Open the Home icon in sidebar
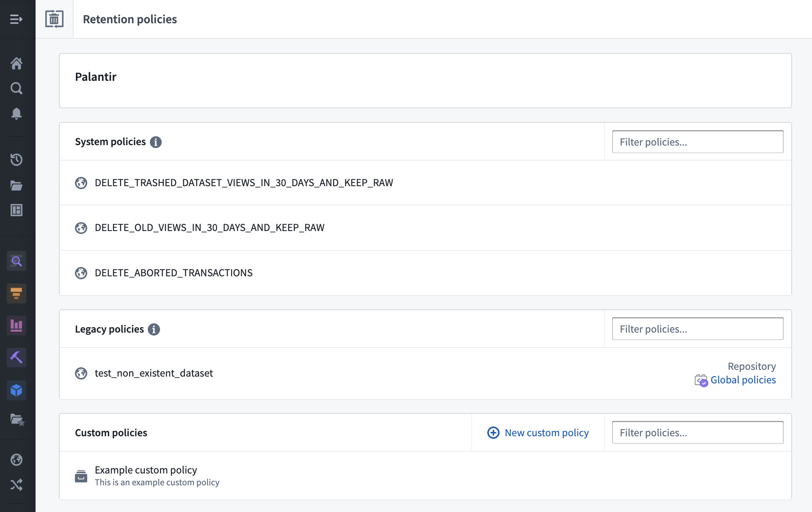The image size is (812, 512). click(17, 63)
